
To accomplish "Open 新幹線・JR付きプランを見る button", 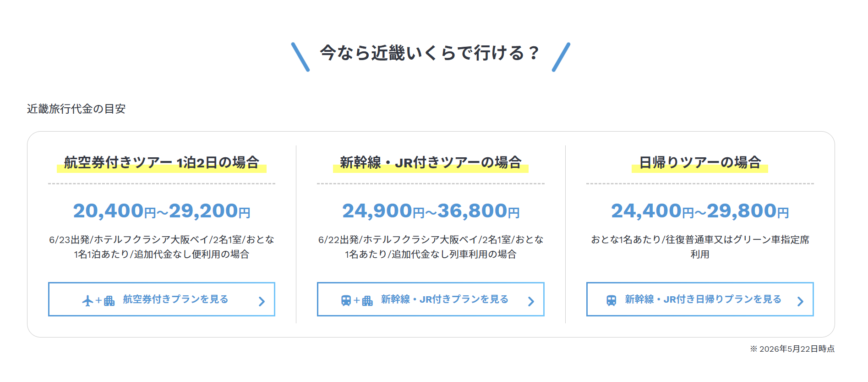I will pos(431,299).
